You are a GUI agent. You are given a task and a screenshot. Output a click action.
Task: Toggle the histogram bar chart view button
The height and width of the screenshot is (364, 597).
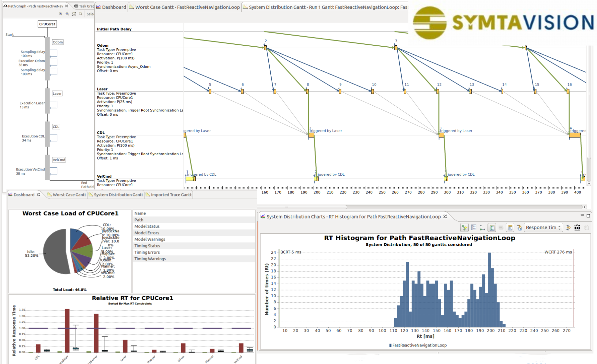click(510, 228)
